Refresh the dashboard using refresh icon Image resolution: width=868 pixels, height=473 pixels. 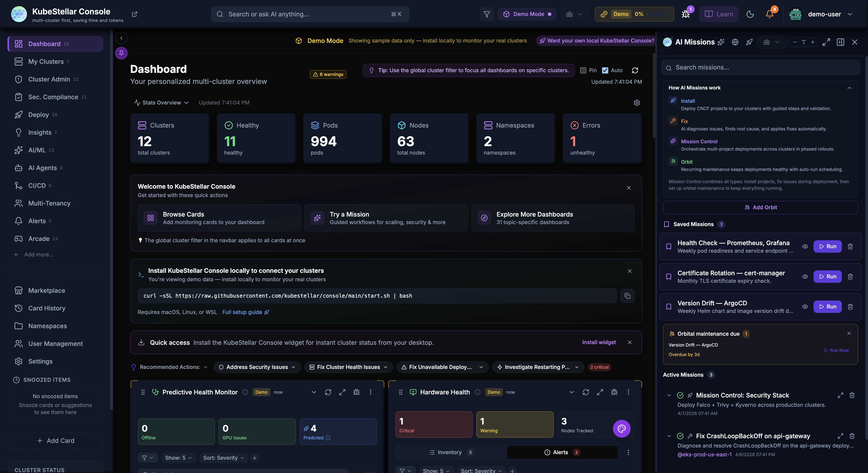pos(635,70)
